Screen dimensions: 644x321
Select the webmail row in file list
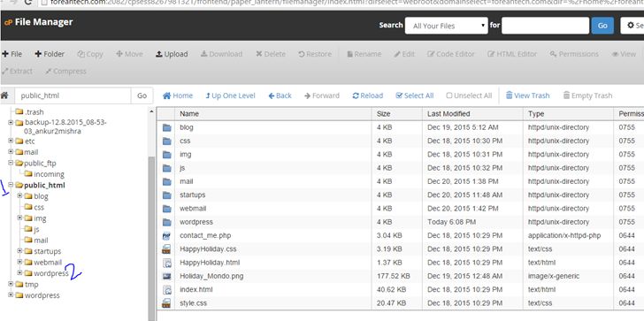[400, 209]
